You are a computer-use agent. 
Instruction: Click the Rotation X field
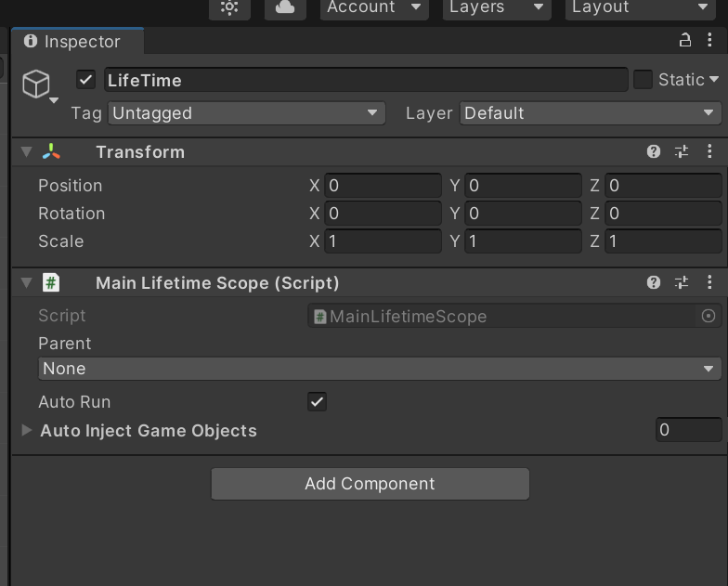(383, 214)
